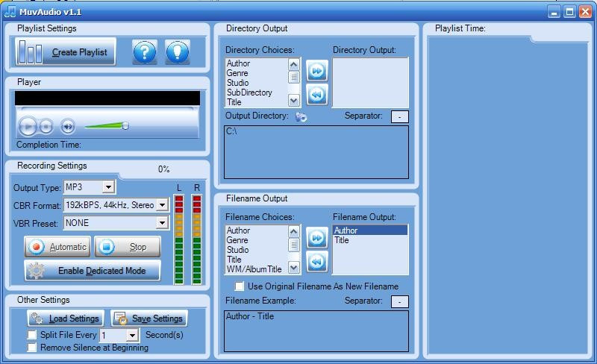Toggle the Split File Every checkbox
This screenshot has width=597, height=364.
(32, 335)
